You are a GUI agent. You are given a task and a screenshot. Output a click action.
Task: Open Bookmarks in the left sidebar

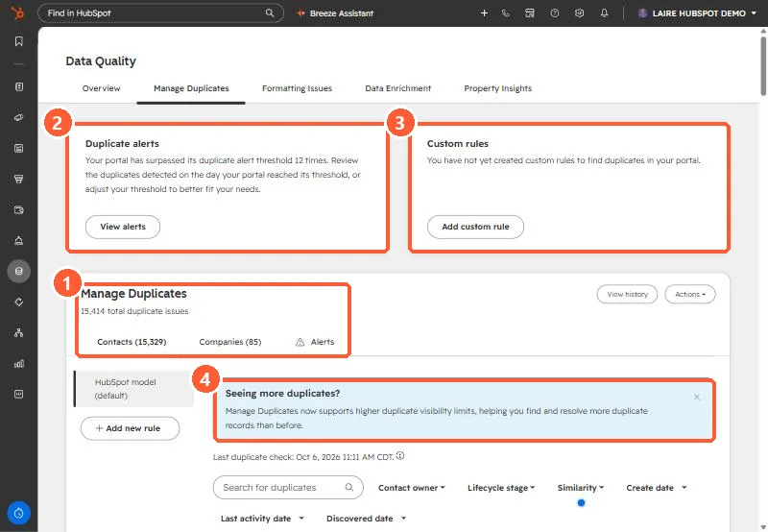click(x=18, y=41)
